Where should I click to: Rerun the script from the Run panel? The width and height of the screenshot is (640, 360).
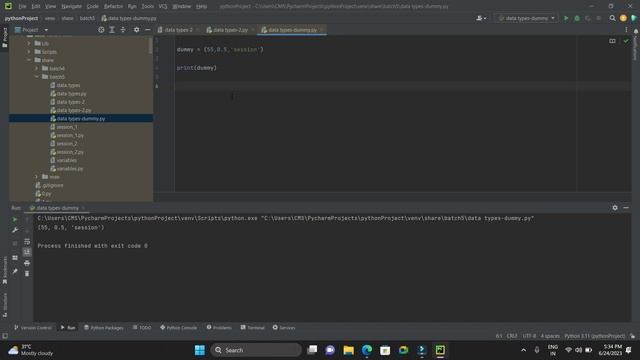point(15,220)
